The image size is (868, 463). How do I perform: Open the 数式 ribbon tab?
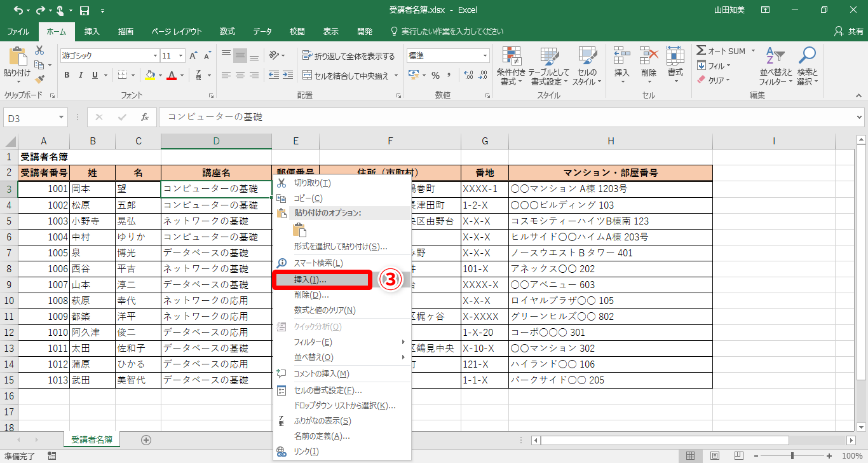click(x=227, y=31)
